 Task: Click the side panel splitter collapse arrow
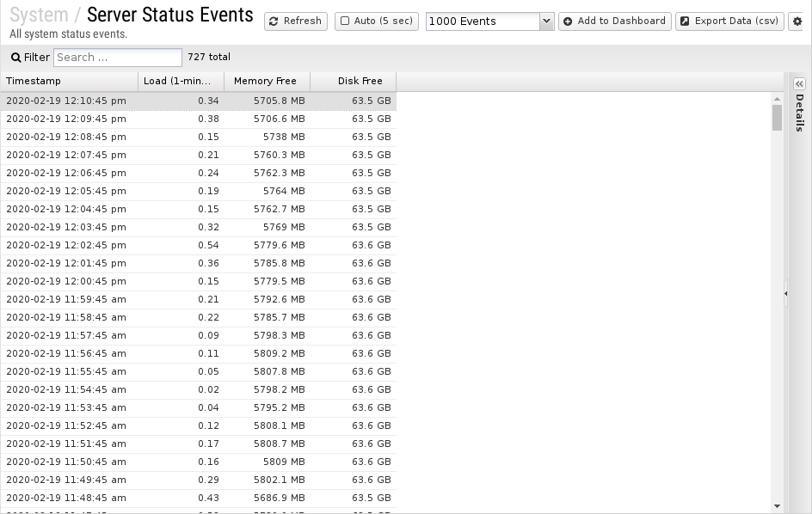click(x=785, y=293)
